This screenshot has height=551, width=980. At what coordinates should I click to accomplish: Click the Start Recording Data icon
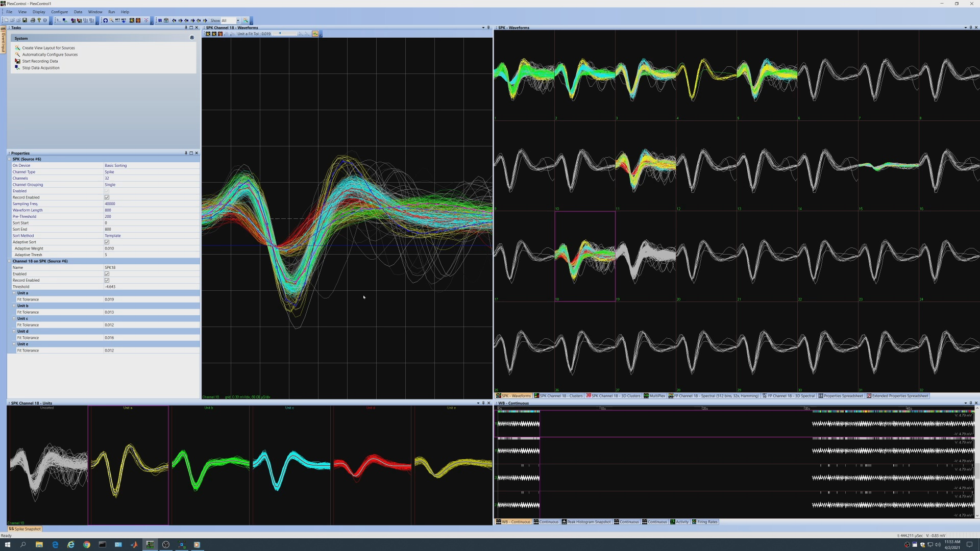[17, 61]
